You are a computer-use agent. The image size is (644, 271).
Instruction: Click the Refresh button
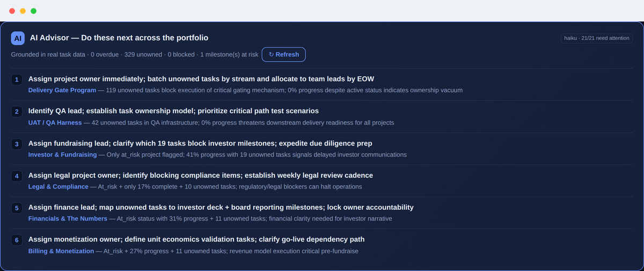tap(284, 54)
